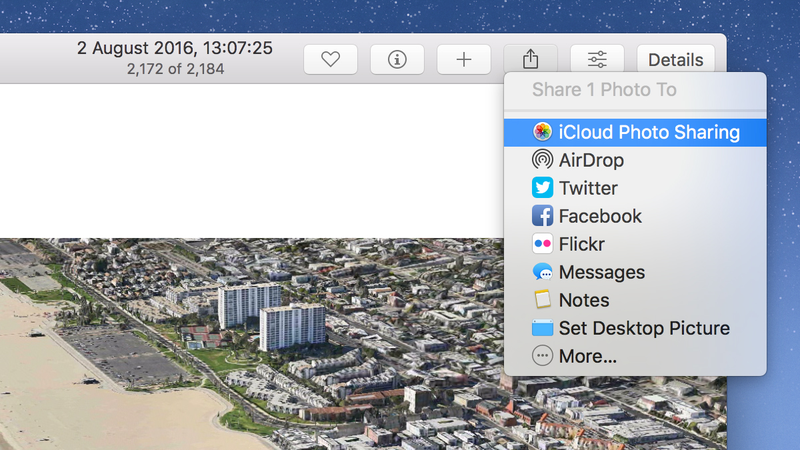Click the Twitter bird icon
800x450 pixels.
pos(542,188)
